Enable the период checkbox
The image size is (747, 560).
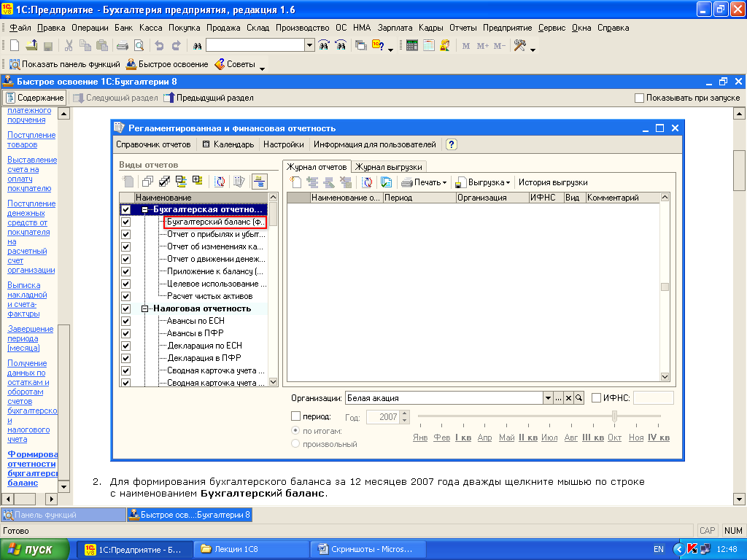(x=295, y=416)
